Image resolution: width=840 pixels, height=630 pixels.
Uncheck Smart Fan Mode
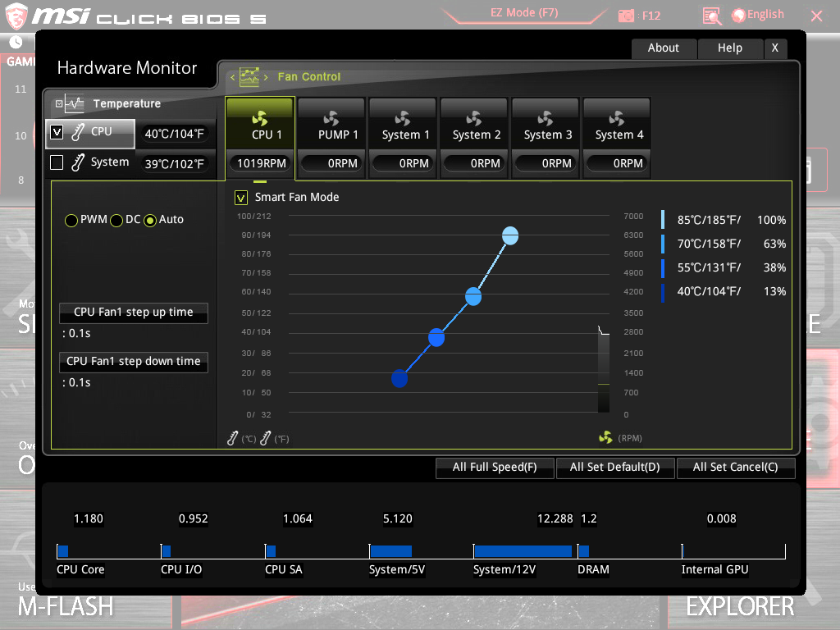(x=241, y=198)
